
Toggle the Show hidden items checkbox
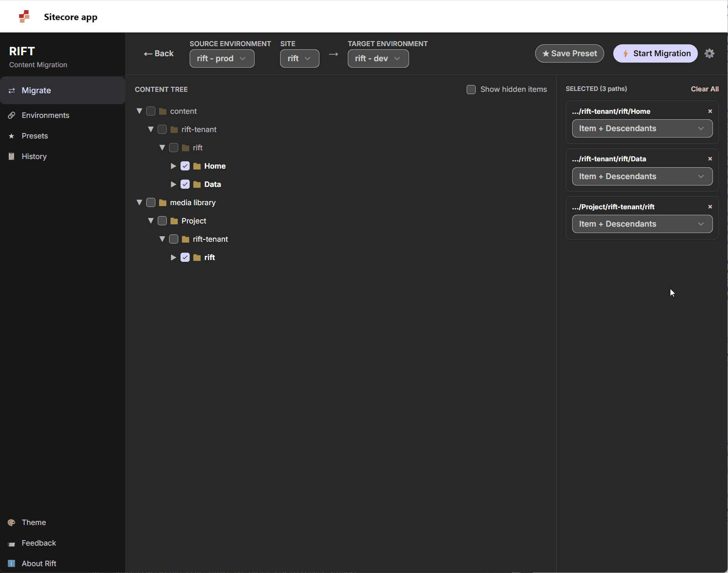coord(471,90)
